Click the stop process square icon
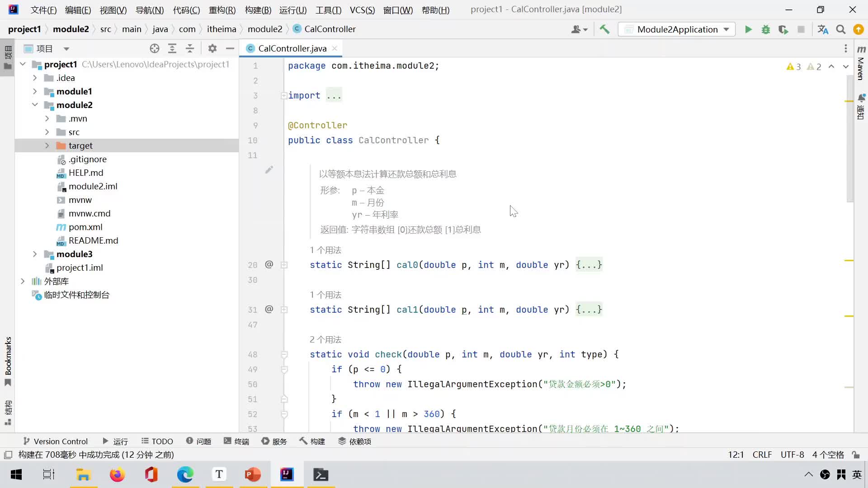The width and height of the screenshot is (868, 488). click(x=801, y=29)
